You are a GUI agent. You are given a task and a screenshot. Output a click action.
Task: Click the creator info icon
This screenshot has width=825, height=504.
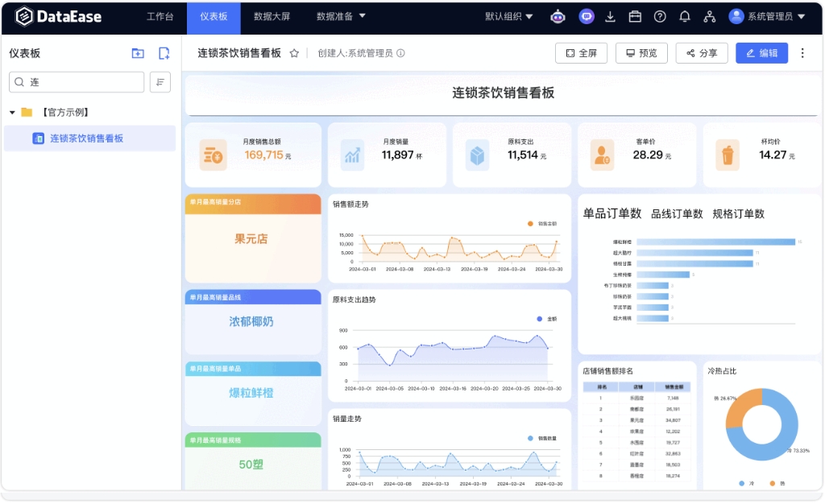coord(401,53)
